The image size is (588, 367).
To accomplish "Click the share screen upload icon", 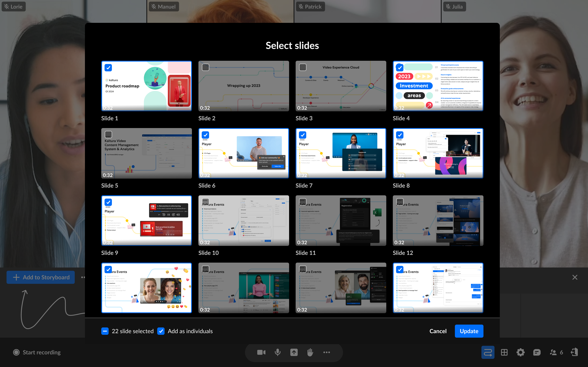I will (294, 352).
